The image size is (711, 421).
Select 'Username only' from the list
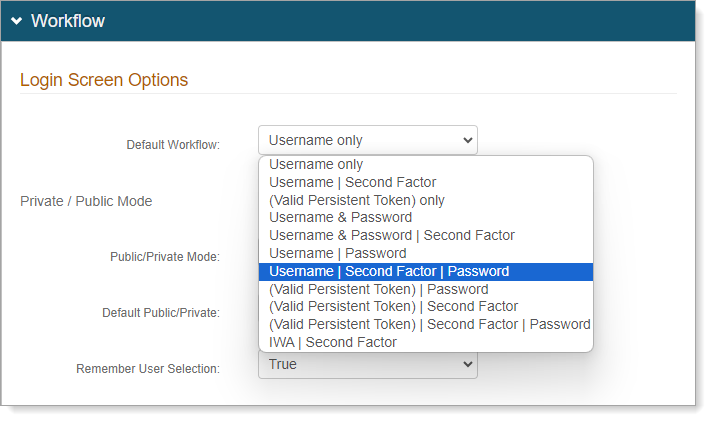click(x=316, y=165)
